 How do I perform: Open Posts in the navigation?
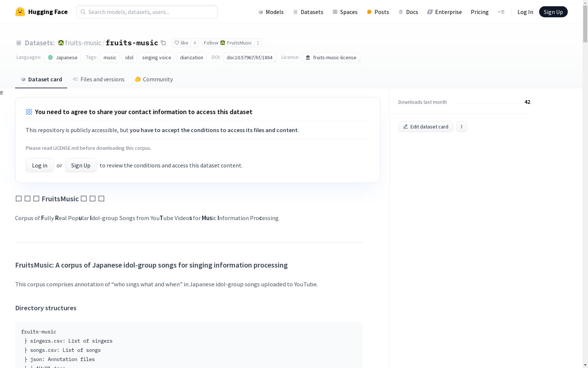click(x=378, y=12)
